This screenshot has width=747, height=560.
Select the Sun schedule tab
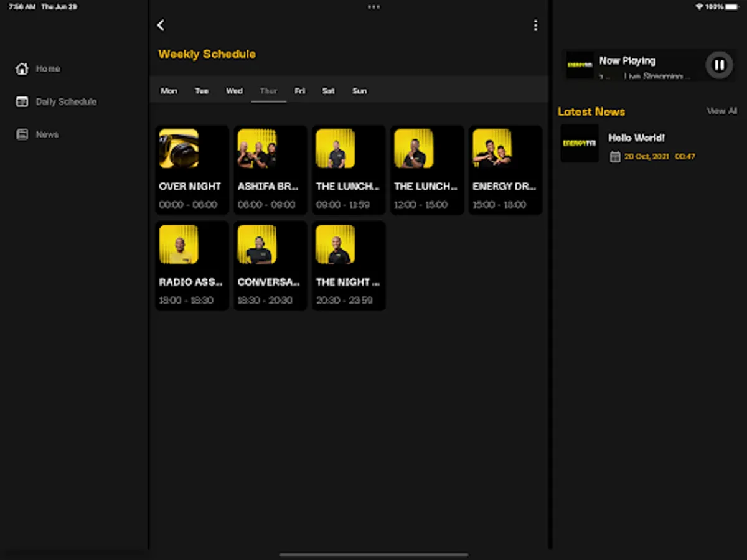click(359, 91)
